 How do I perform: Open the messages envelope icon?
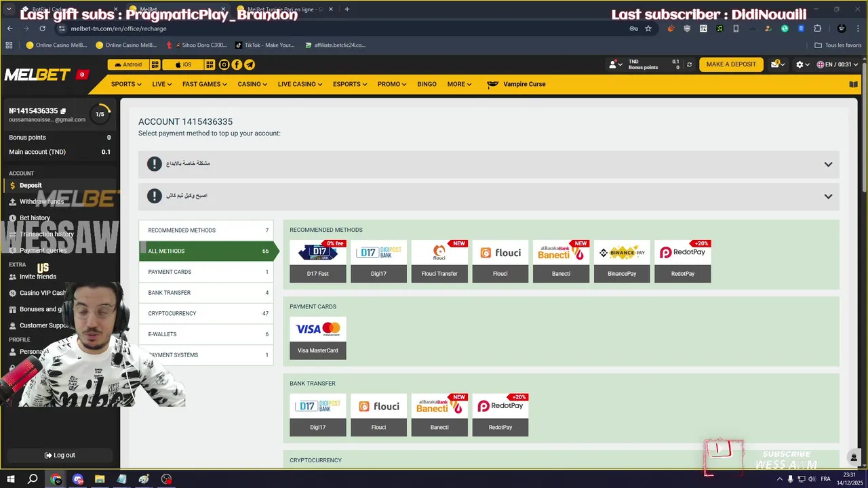774,64
